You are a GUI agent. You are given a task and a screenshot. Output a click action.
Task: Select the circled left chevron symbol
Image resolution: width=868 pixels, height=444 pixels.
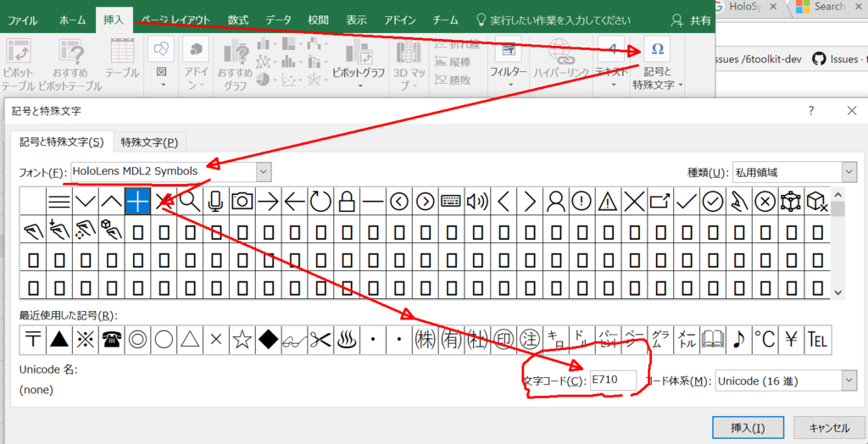[x=399, y=202]
